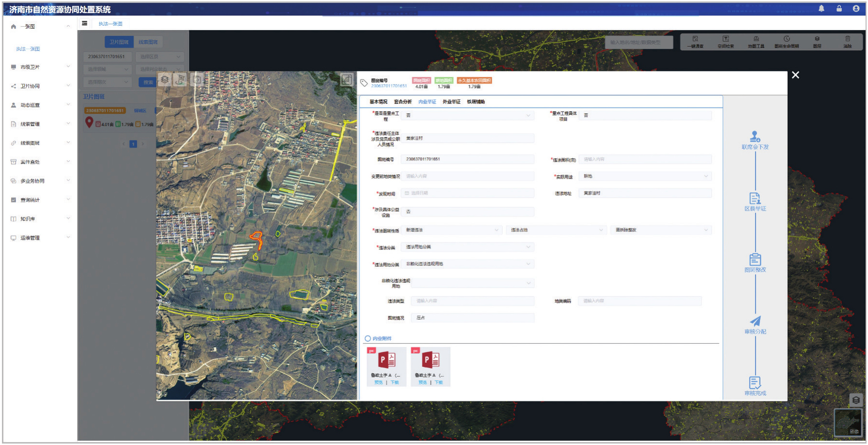The image size is (868, 445).
Task: Open the notification bell in the header
Action: pyautogui.click(x=821, y=9)
